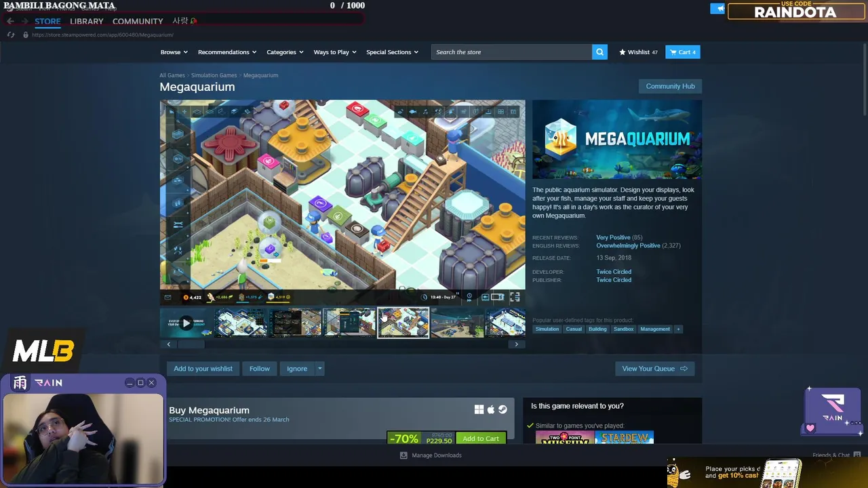The width and height of the screenshot is (868, 488).
Task: Open the Wishlist star link
Action: [x=638, y=52]
